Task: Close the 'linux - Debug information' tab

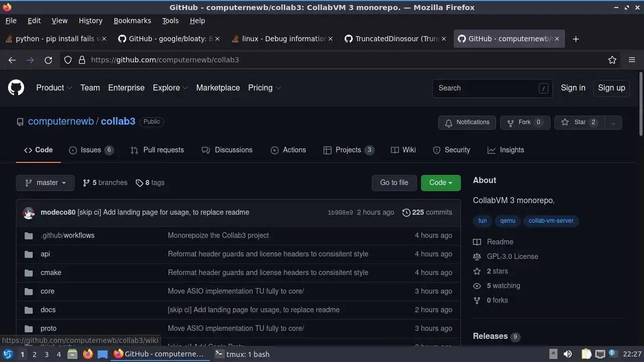Action: click(331, 39)
